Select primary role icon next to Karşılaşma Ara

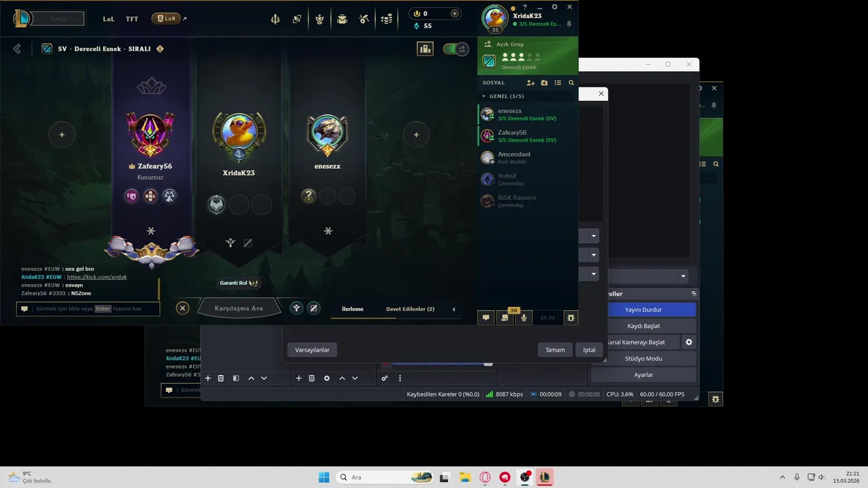click(296, 308)
